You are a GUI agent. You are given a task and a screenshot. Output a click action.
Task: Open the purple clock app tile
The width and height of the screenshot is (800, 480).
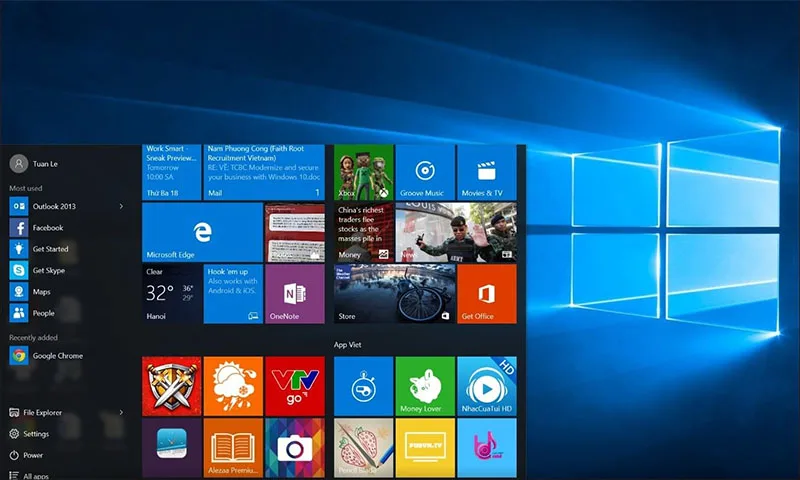click(172, 448)
